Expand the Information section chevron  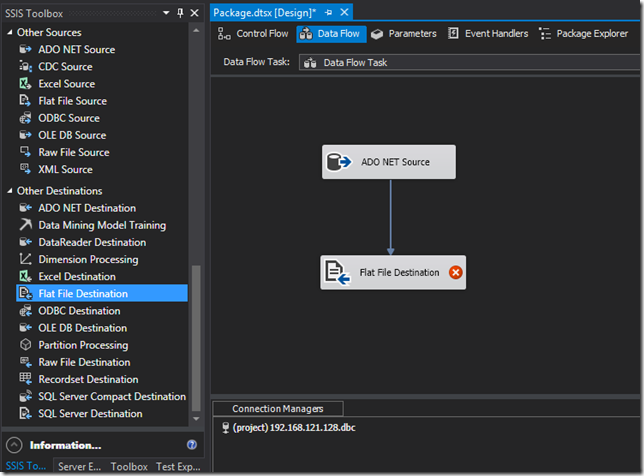pyautogui.click(x=14, y=445)
